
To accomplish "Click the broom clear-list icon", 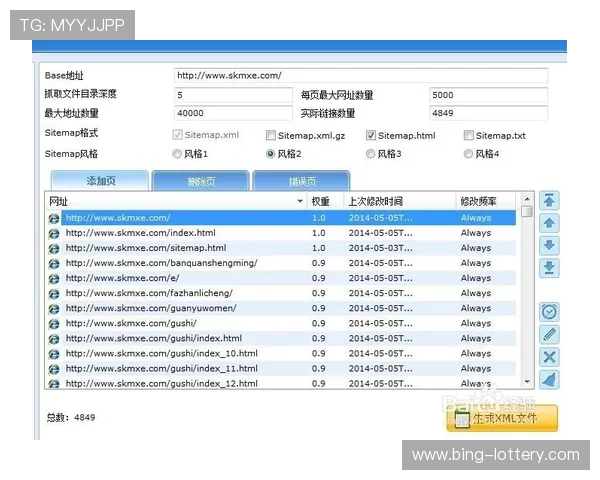I will [549, 380].
